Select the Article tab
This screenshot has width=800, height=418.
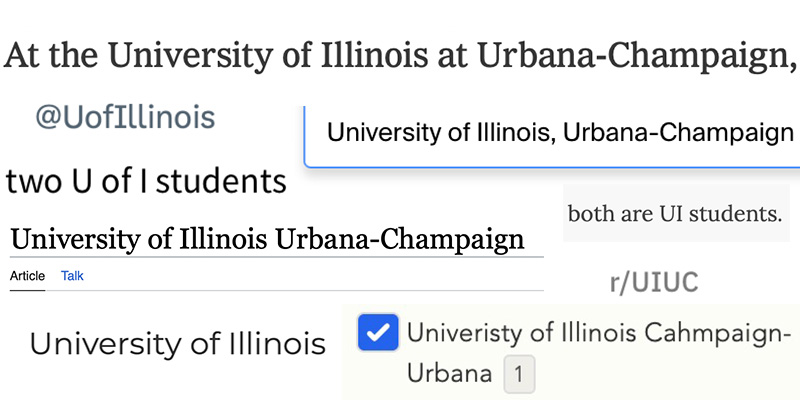click(x=28, y=276)
